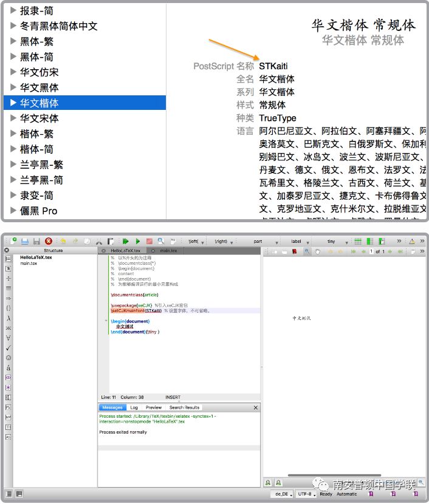Click the scissors Cut icon in toolbar
The width and height of the screenshot is (429, 504).
[x=99, y=241]
